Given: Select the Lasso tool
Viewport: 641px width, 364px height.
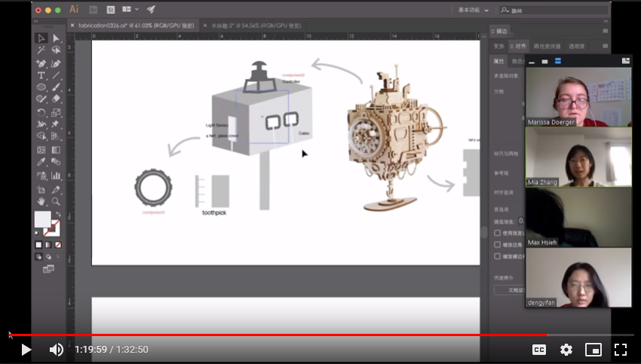Looking at the screenshot, I should click(56, 50).
